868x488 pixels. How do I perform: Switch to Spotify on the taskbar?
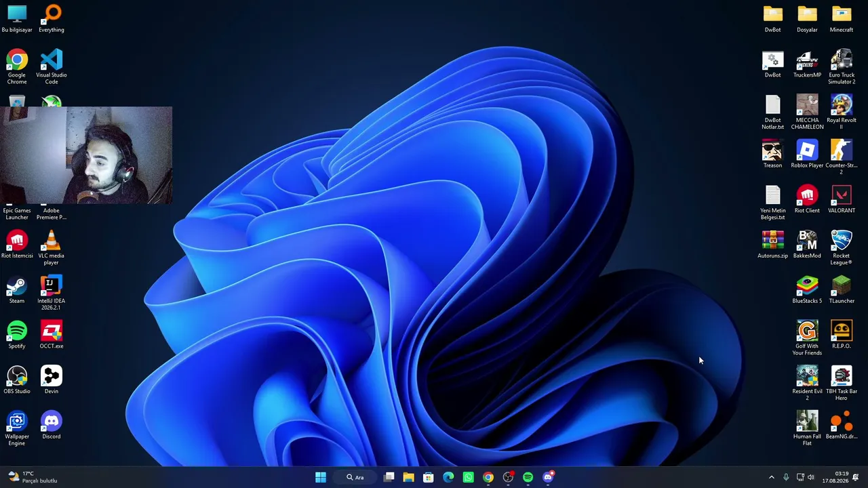click(528, 477)
